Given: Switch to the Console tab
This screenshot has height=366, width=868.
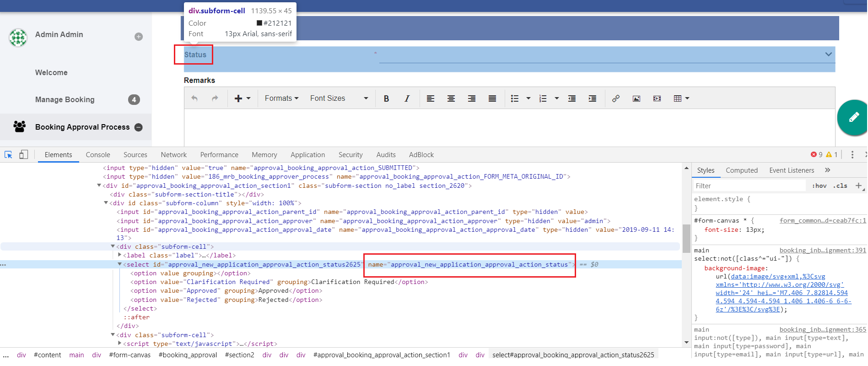Looking at the screenshot, I should click(98, 155).
